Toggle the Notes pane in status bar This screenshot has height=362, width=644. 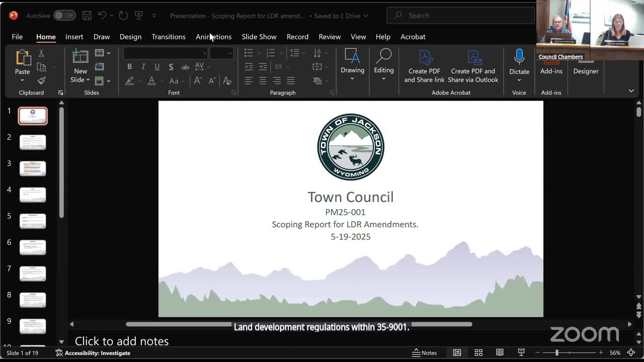pos(424,352)
